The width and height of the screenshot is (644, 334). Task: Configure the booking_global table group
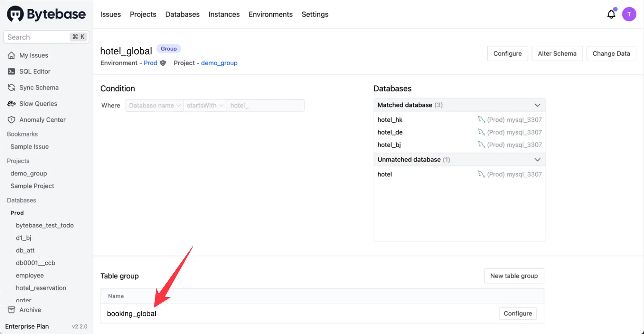[518, 313]
